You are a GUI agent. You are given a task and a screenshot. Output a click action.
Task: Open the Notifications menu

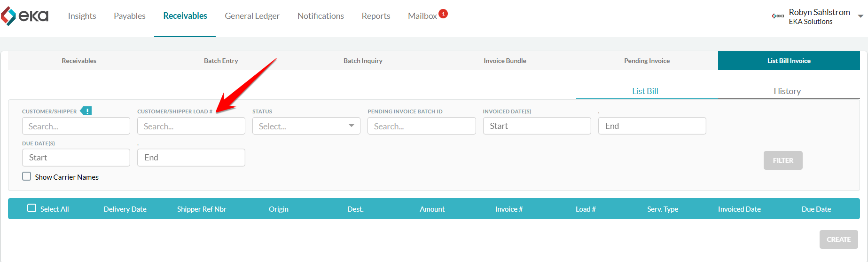pyautogui.click(x=321, y=16)
